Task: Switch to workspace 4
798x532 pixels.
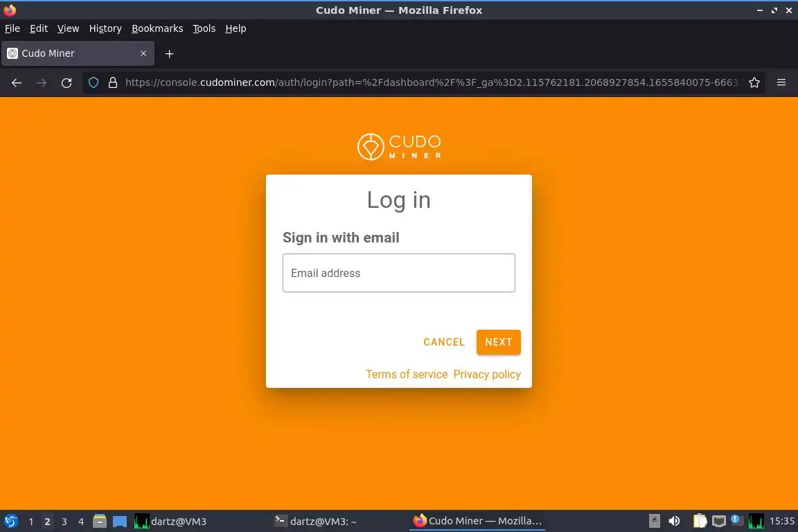Action: pos(81,522)
